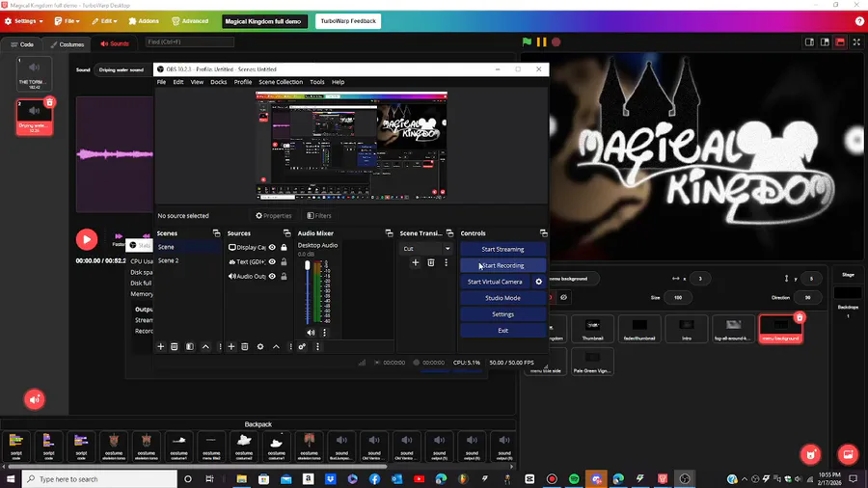
Task: Open advanced audio properties gears in Audio Mixer
Action: click(302, 347)
